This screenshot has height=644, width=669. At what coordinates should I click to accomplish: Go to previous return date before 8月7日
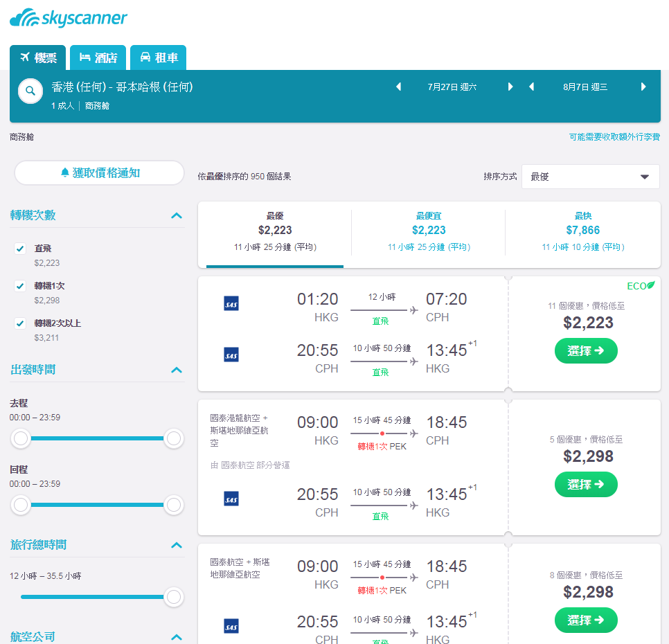532,87
